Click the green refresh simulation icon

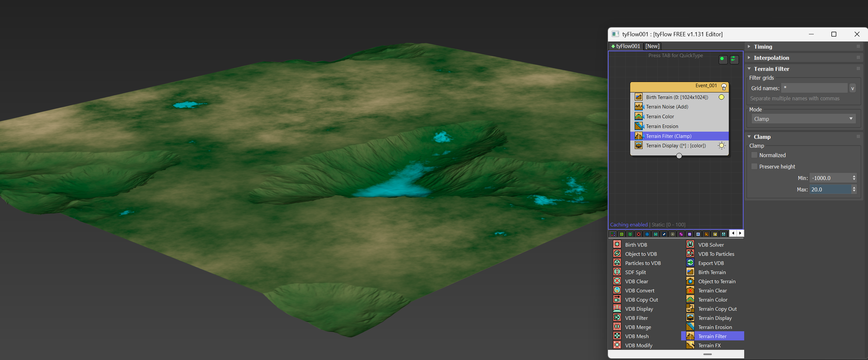(733, 59)
